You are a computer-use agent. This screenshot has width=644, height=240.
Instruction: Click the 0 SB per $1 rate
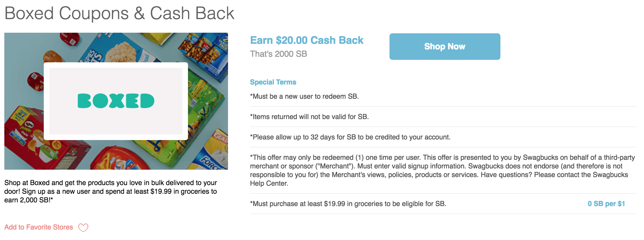[x=606, y=204]
